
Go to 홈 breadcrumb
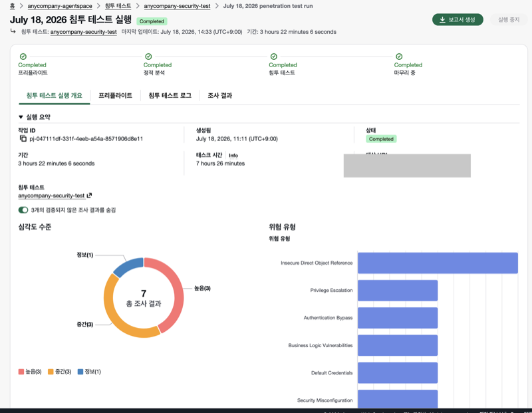tap(12, 6)
